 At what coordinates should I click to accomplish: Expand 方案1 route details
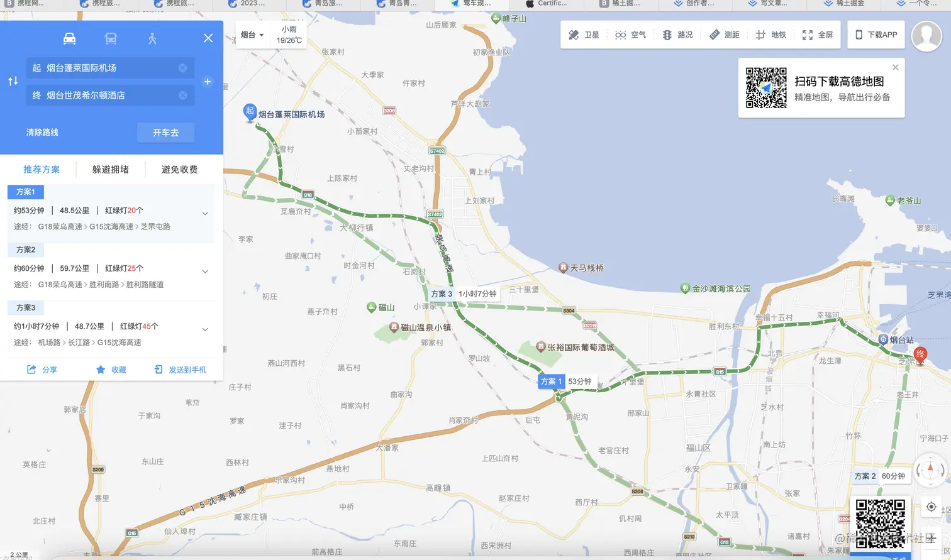(205, 214)
